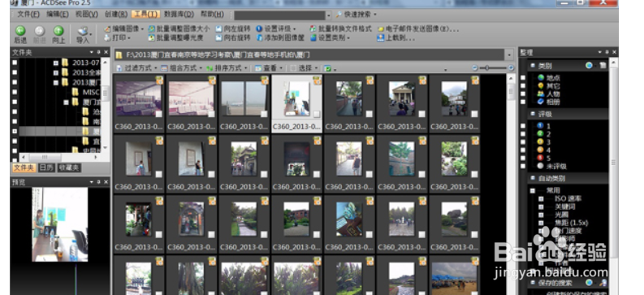Tick the 其它 category checkbox
This screenshot has width=644, height=295.
pos(523,86)
